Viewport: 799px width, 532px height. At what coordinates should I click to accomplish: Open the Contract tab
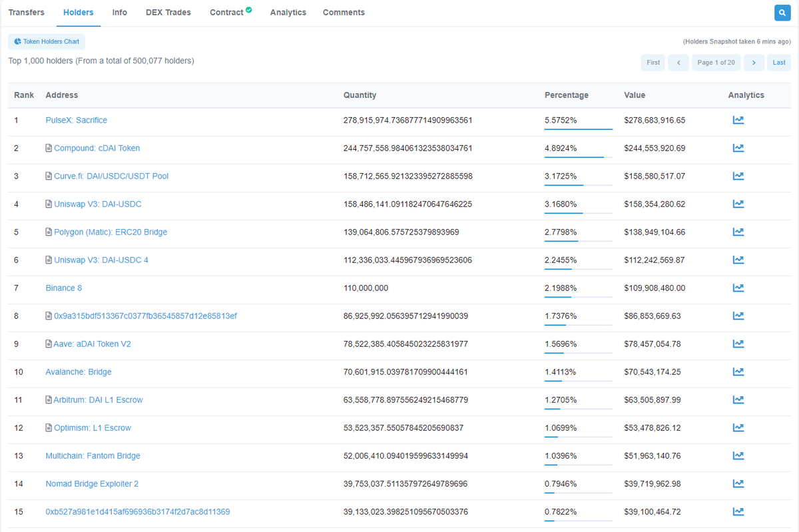click(226, 13)
